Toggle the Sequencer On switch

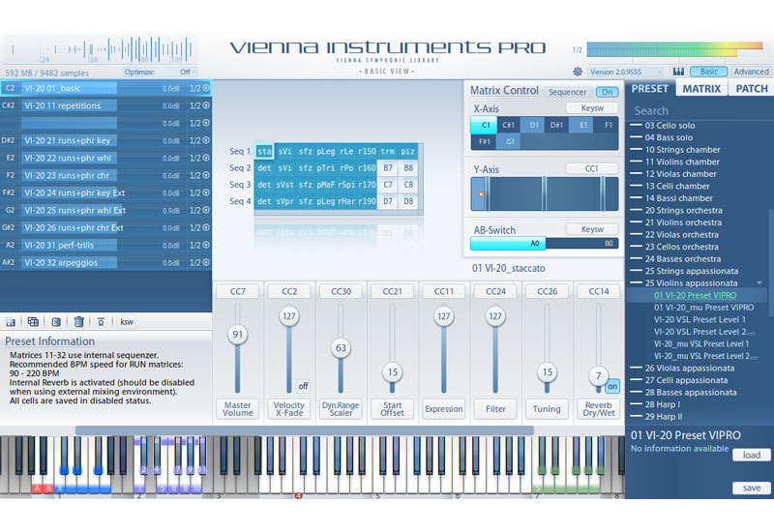[x=608, y=92]
